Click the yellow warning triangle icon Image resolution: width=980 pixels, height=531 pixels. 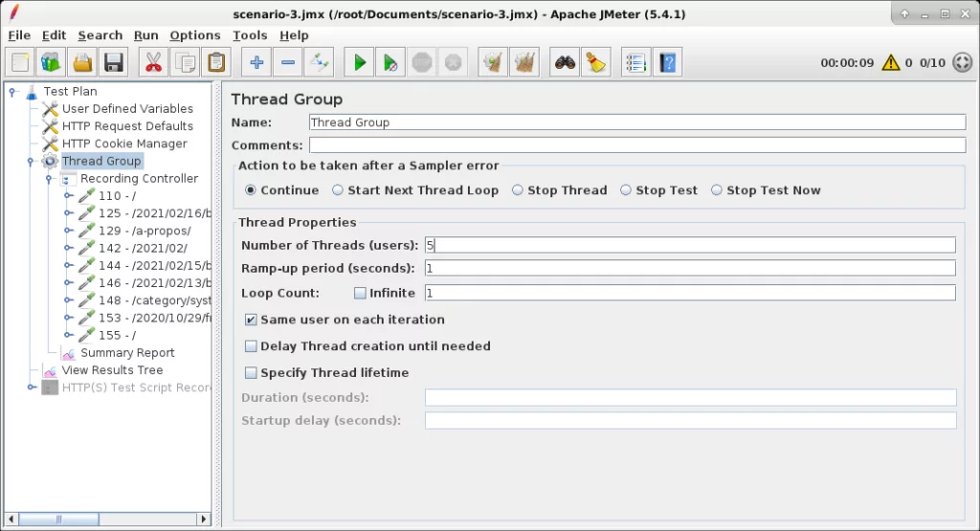891,62
